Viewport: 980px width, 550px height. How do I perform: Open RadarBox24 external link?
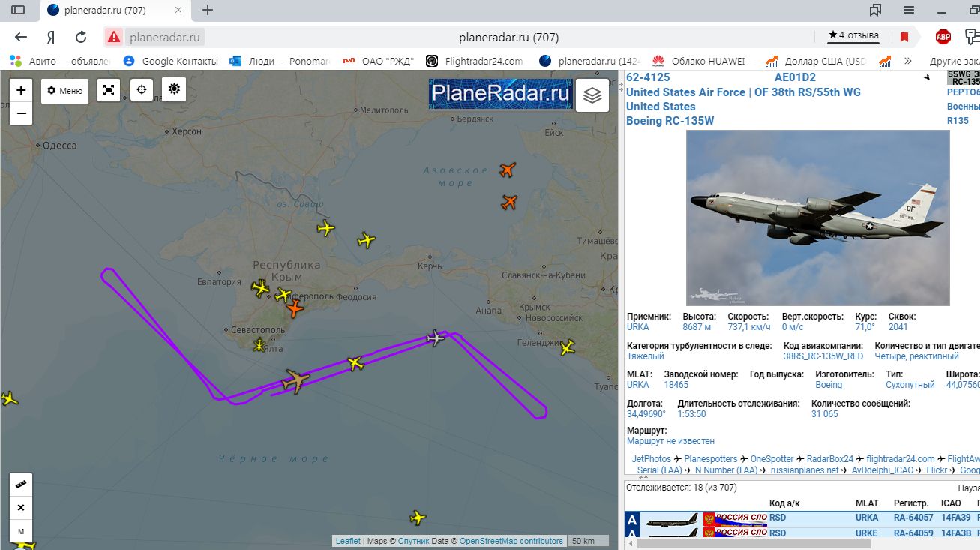coord(830,459)
